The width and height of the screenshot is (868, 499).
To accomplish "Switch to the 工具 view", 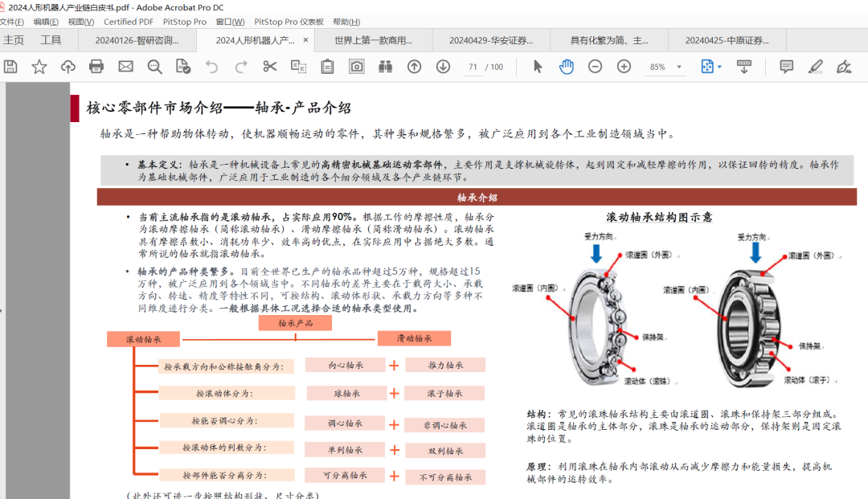I will coord(51,40).
